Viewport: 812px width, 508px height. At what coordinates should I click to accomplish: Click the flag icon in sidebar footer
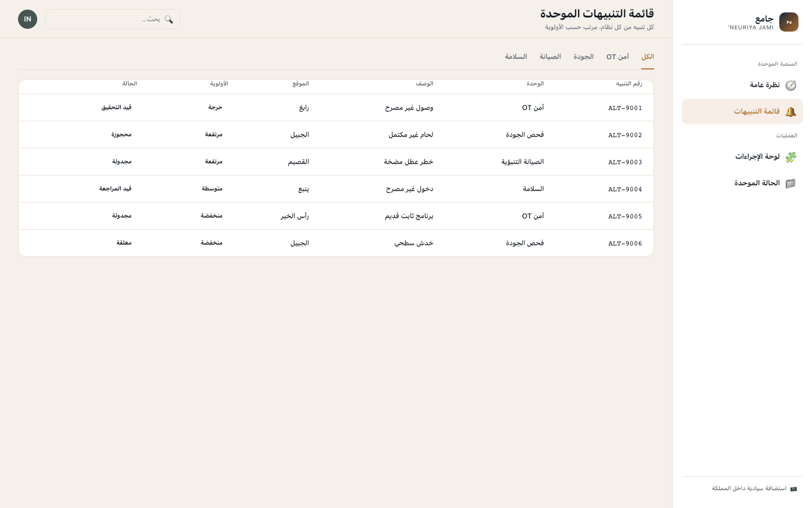(x=793, y=489)
